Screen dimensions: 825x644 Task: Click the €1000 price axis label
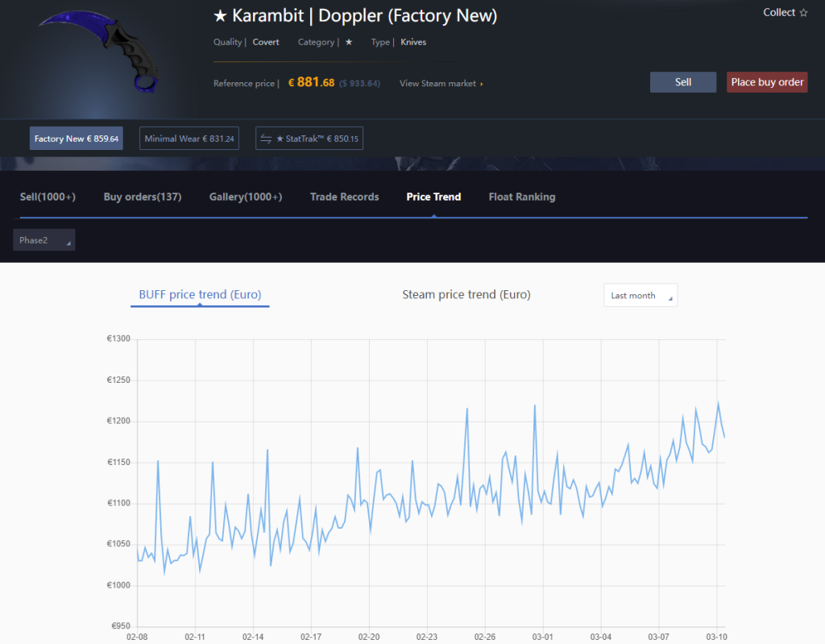point(118,585)
